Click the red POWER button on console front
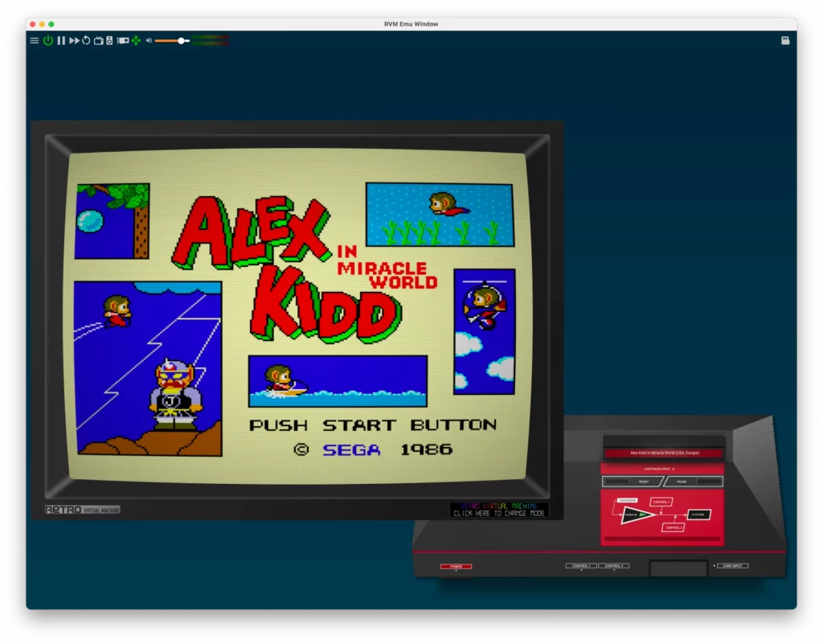 tap(456, 566)
